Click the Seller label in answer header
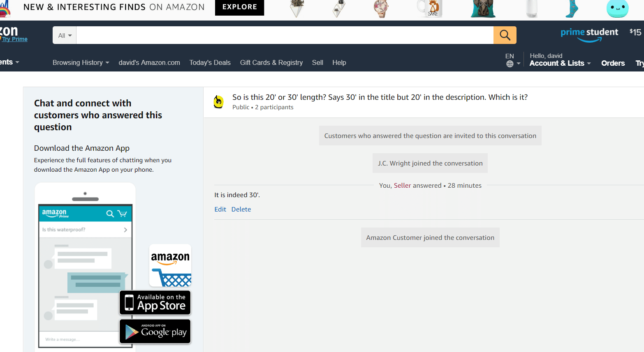 [402, 186]
